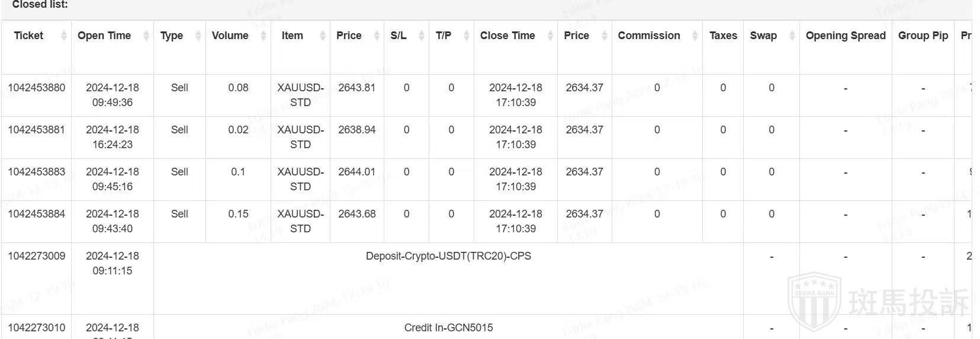Click the Commission column sort arrows
Screen dimensions: 980x339
click(x=695, y=36)
